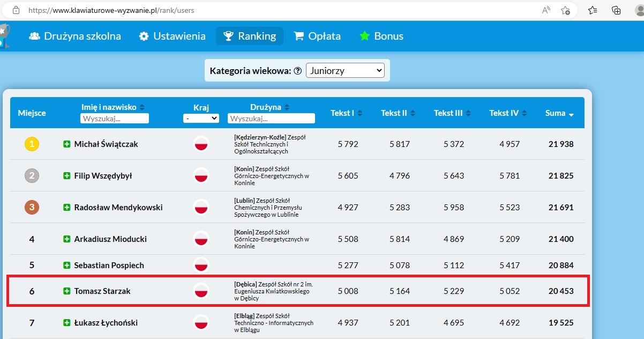This screenshot has width=644, height=339.
Task: Open the Bonus section
Action: point(381,36)
